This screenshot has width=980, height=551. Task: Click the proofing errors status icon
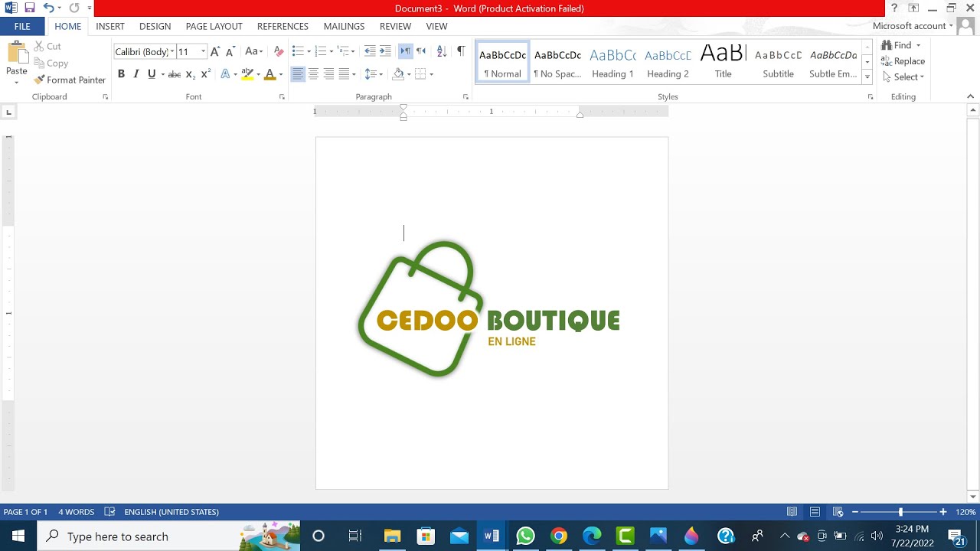tap(109, 512)
